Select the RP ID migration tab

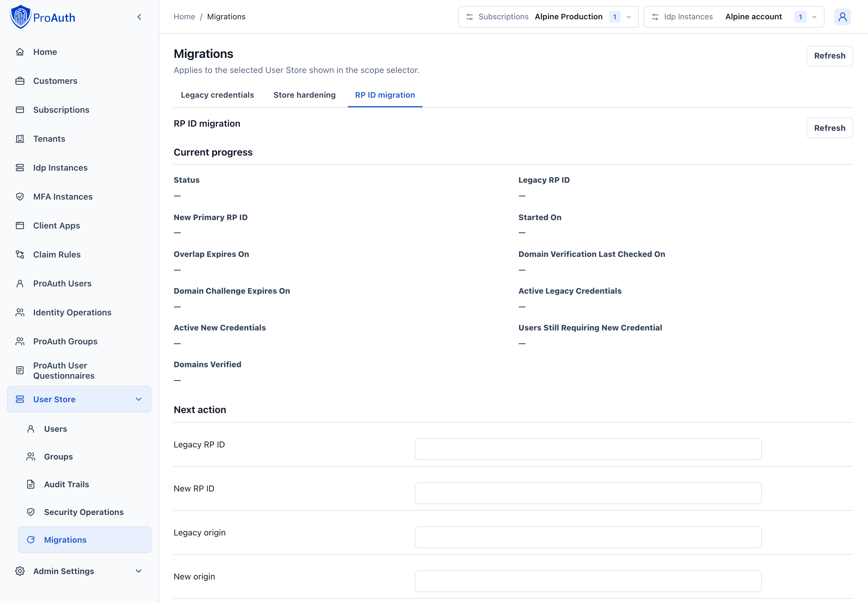pyautogui.click(x=385, y=95)
